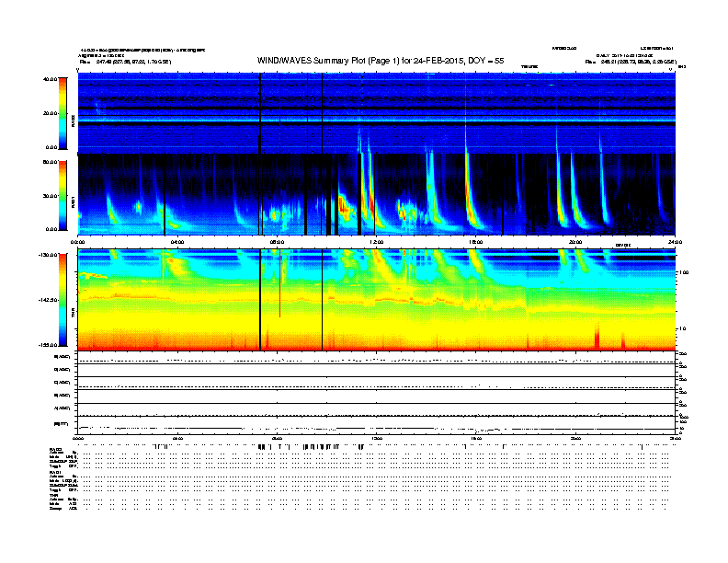
Task: Click the 20.00 label on RAD2 scale
Action: click(50, 113)
